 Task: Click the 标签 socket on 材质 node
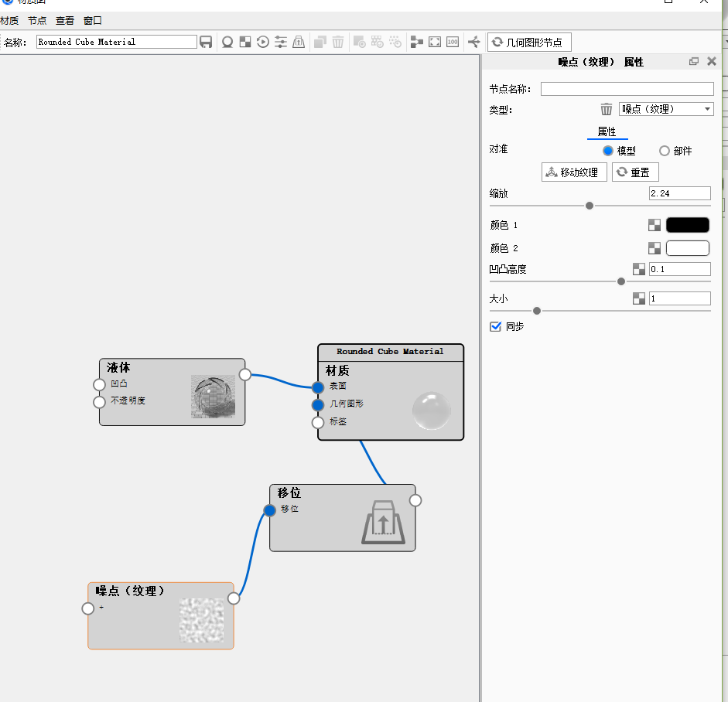(317, 422)
